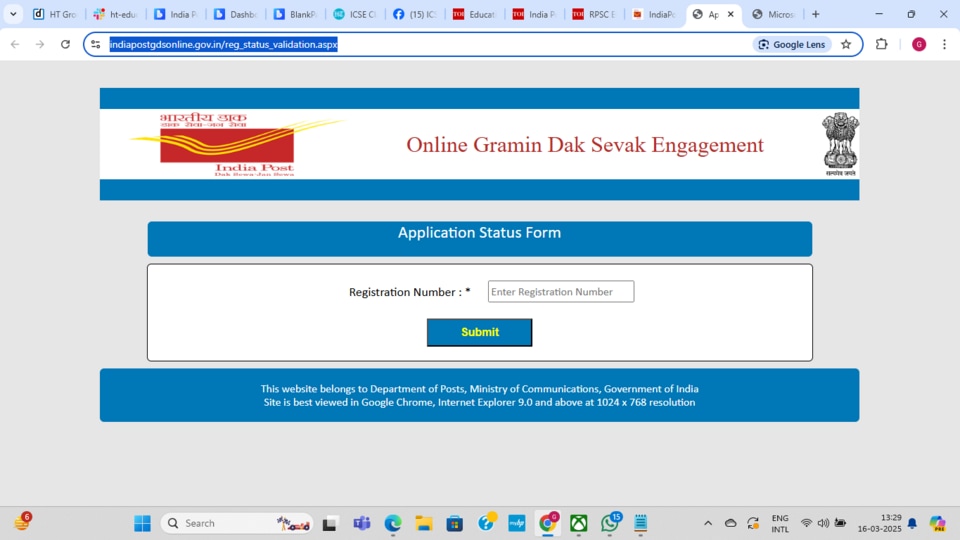Open the notifications bell
Image resolution: width=960 pixels, height=540 pixels.
pyautogui.click(x=912, y=523)
